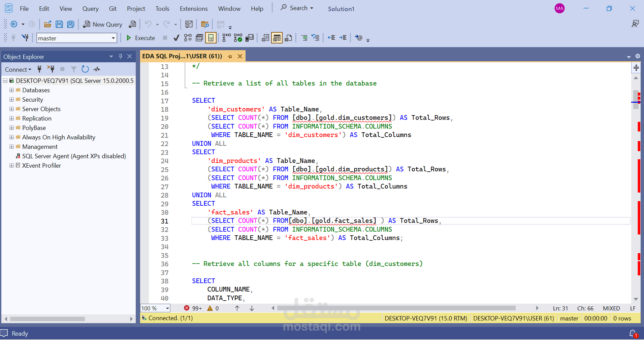This screenshot has height=340, width=644.
Task: Click the Increase Indent icon
Action: [343, 38]
